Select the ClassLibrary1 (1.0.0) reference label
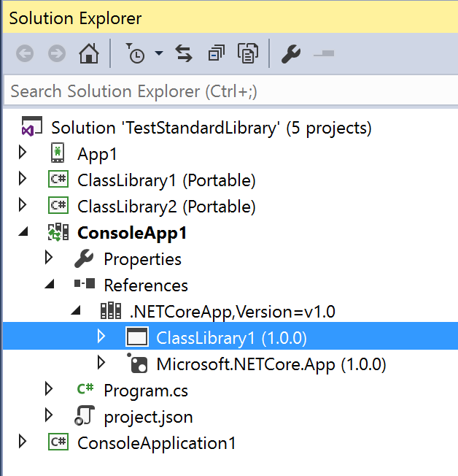This screenshot has height=476, width=458. click(x=231, y=338)
